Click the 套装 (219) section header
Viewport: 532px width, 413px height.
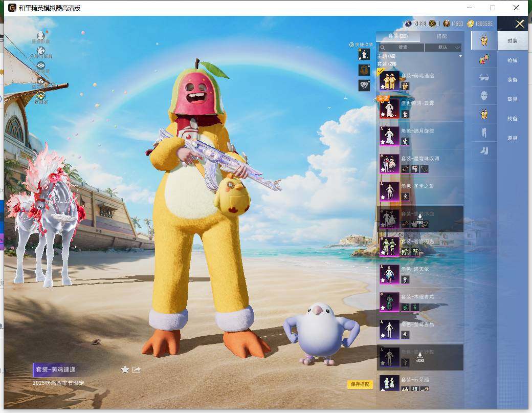click(387, 64)
